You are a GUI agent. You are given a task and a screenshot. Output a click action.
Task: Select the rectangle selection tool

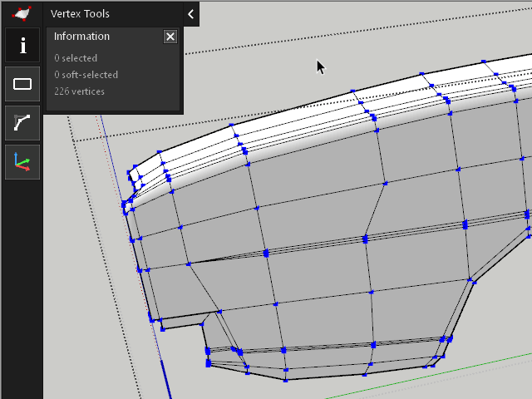[x=22, y=84]
